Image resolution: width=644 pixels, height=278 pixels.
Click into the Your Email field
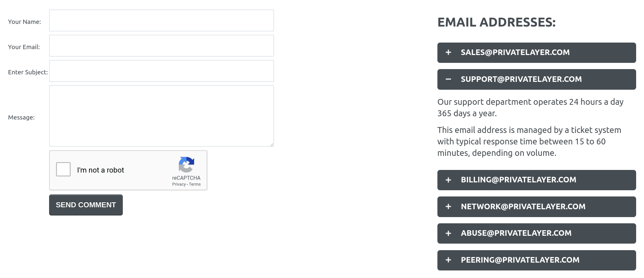coord(161,46)
